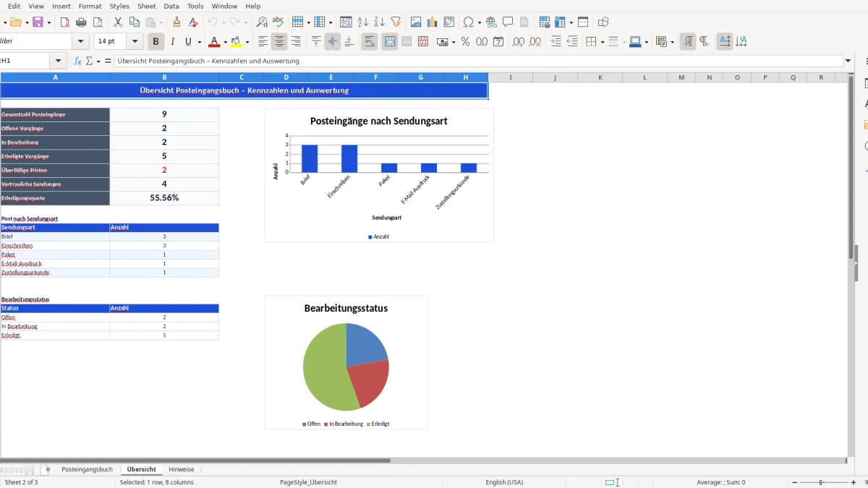
Task: Copy the selection
Action: (134, 22)
